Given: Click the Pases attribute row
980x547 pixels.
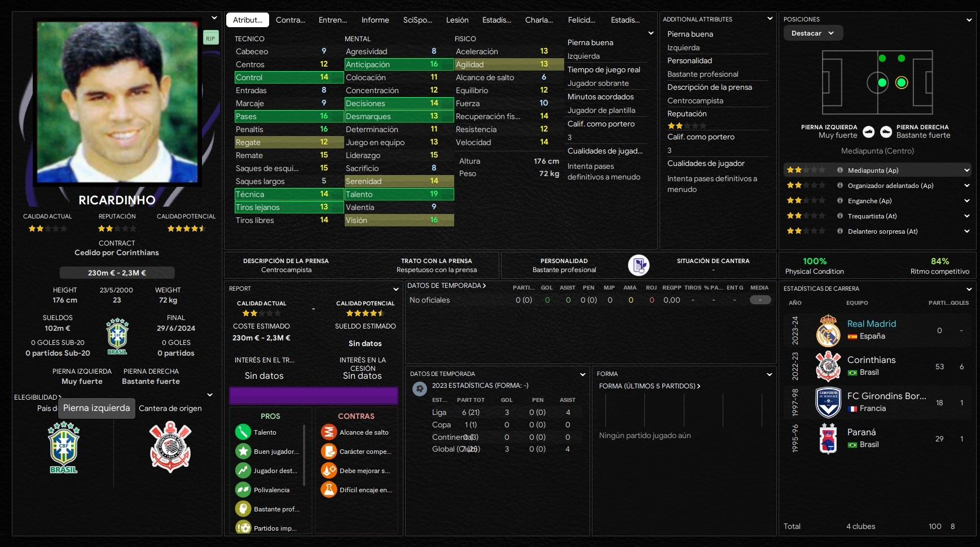Looking at the screenshot, I should point(289,116).
